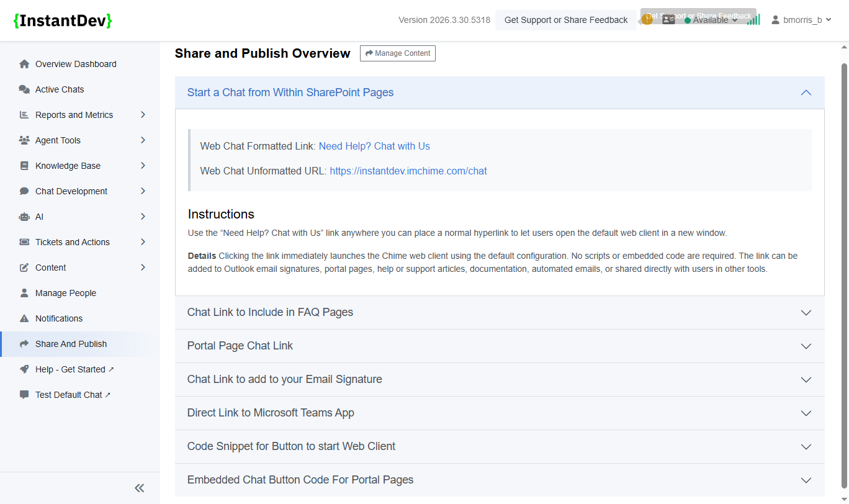Click the orange alert icon in header
This screenshot has height=504, width=849.
click(x=647, y=20)
